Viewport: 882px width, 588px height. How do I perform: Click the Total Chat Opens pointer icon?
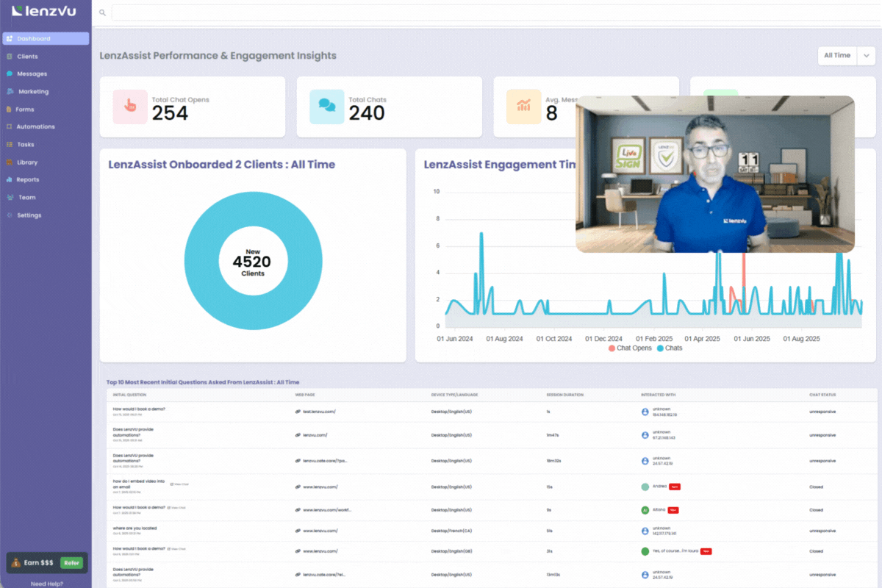(130, 107)
